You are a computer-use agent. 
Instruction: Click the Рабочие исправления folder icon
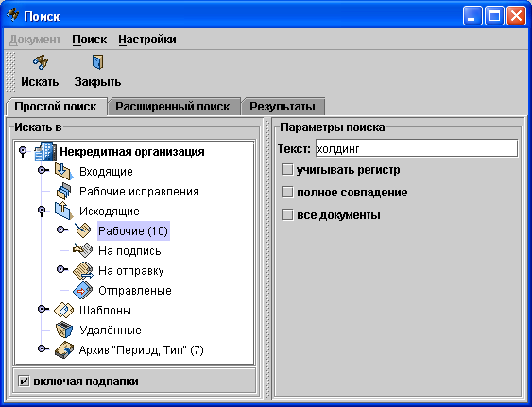coord(64,192)
